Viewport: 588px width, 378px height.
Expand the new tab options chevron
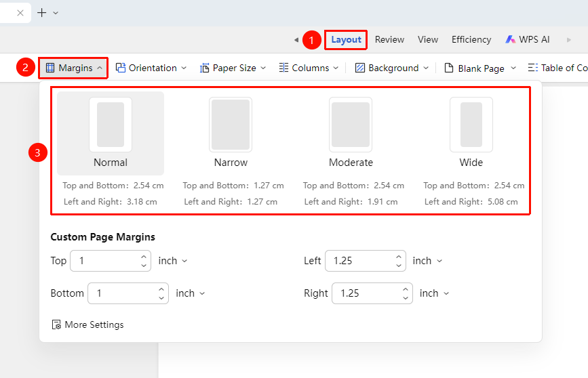coord(56,13)
